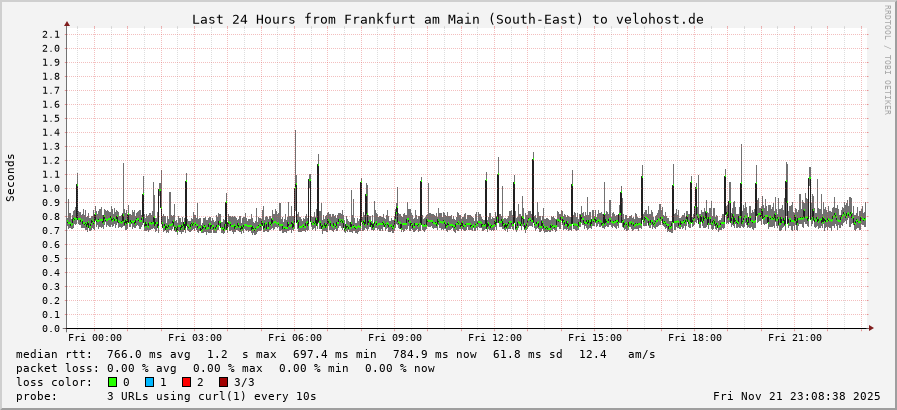The image size is (897, 410).
Task: Click the graph title mentioning velohost.de
Action: point(447,19)
